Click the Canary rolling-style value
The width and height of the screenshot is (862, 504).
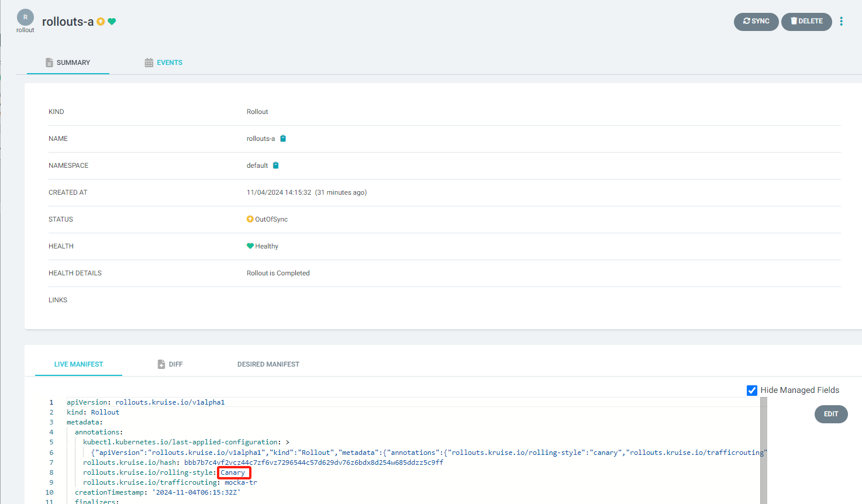(x=233, y=472)
